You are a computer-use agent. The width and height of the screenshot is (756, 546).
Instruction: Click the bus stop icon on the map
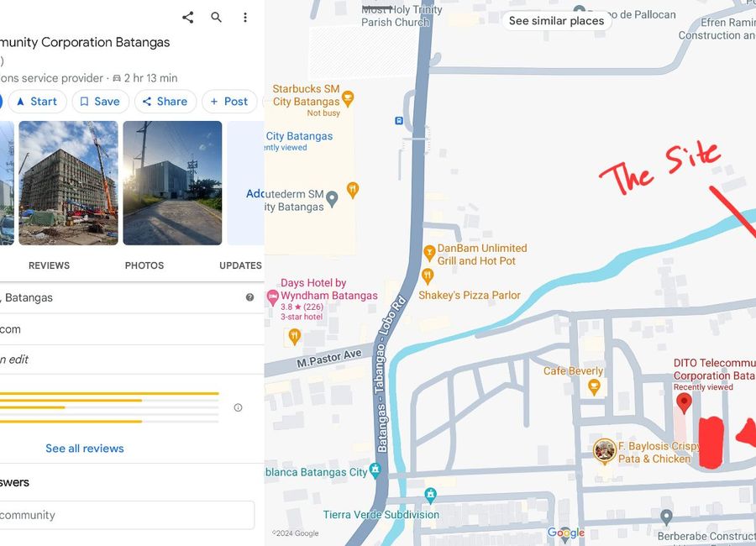point(399,121)
